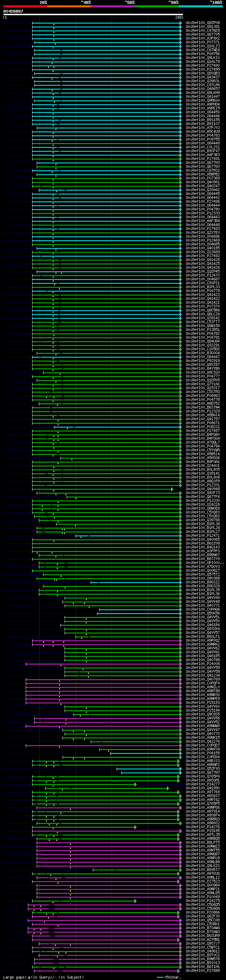Select the UniRef100_A9PHD4 label
The height and width of the screenshot is (980, 226).
[202, 104]
